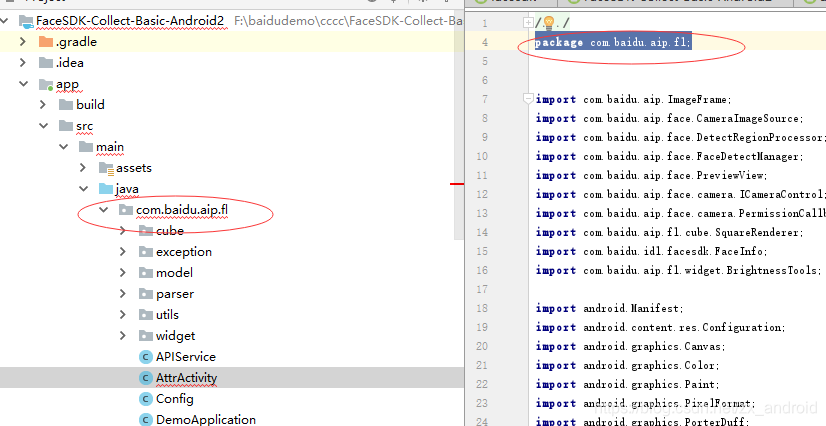The image size is (826, 426).
Task: Expand the exception package
Action: click(123, 252)
